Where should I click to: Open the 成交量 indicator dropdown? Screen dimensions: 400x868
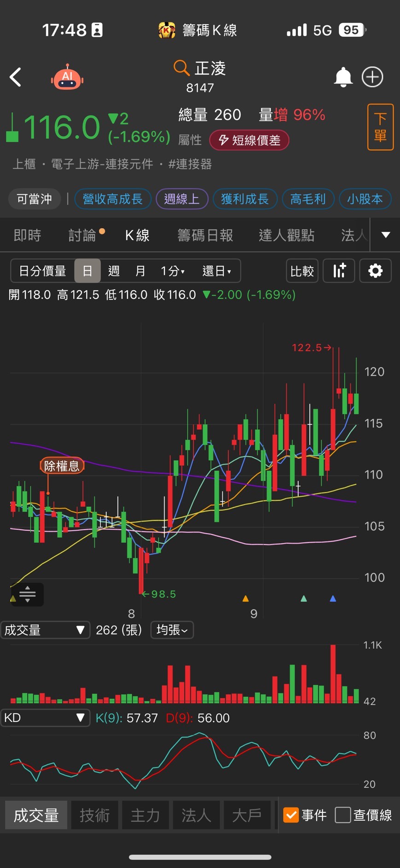pos(45,630)
